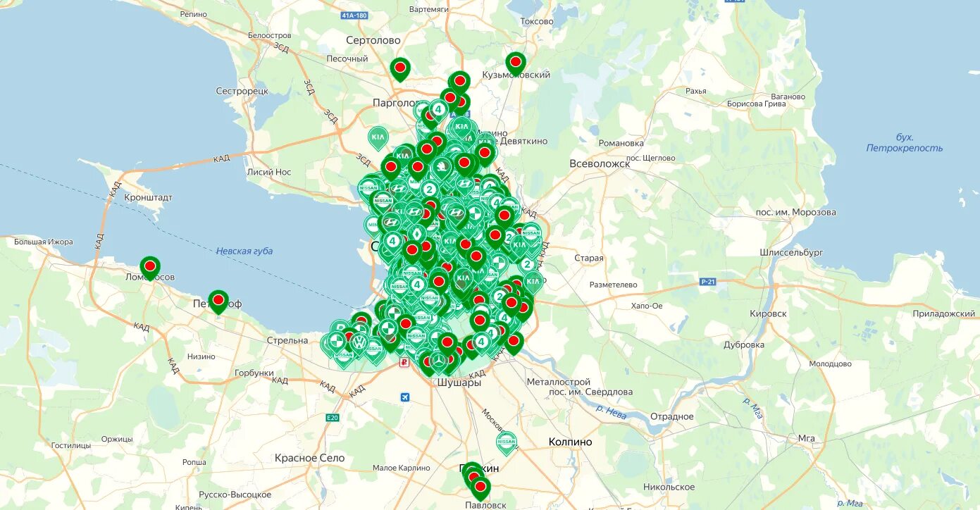
Task: Click the Хапо-Ое label
Action: 647,306
